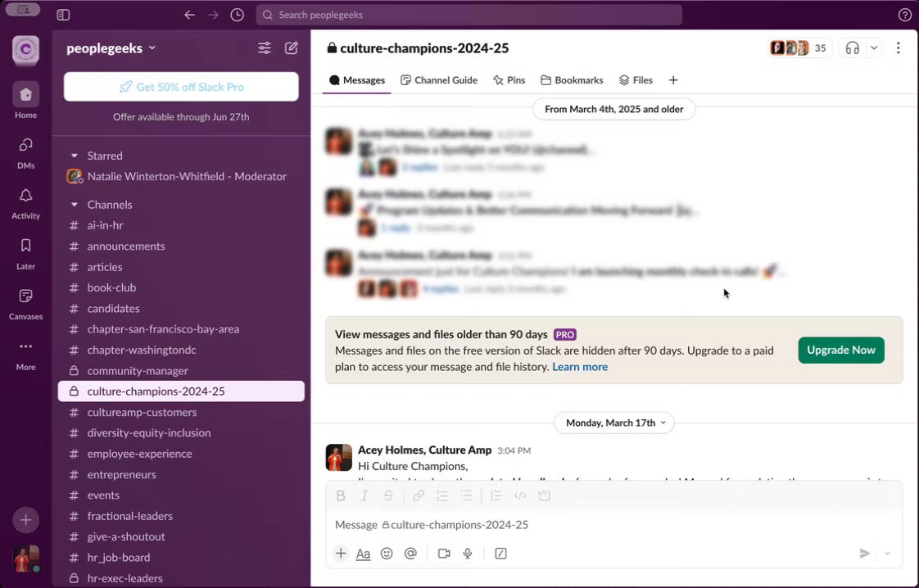The width and height of the screenshot is (919, 588).
Task: Switch to the Messages tab
Action: pos(357,80)
